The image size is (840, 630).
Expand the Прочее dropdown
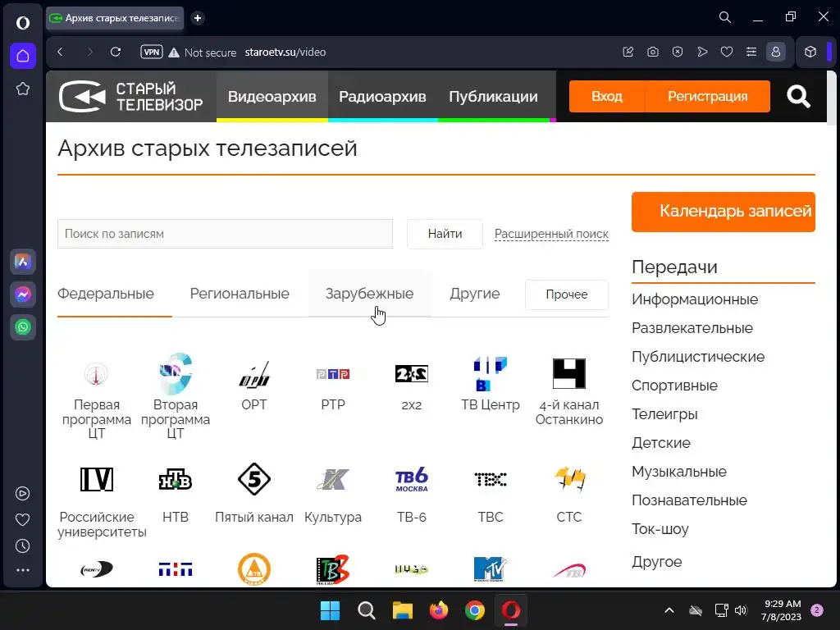pos(567,294)
